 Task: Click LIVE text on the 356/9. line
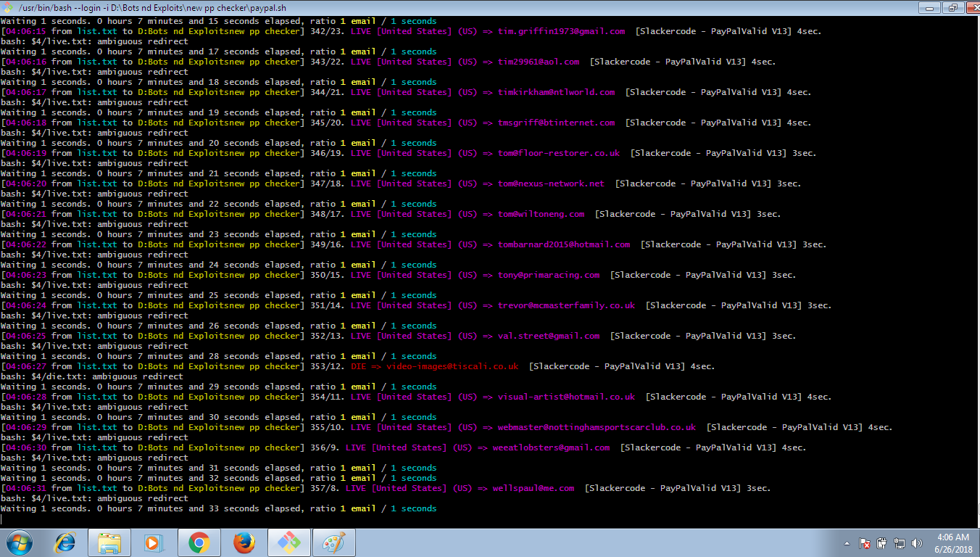point(356,448)
